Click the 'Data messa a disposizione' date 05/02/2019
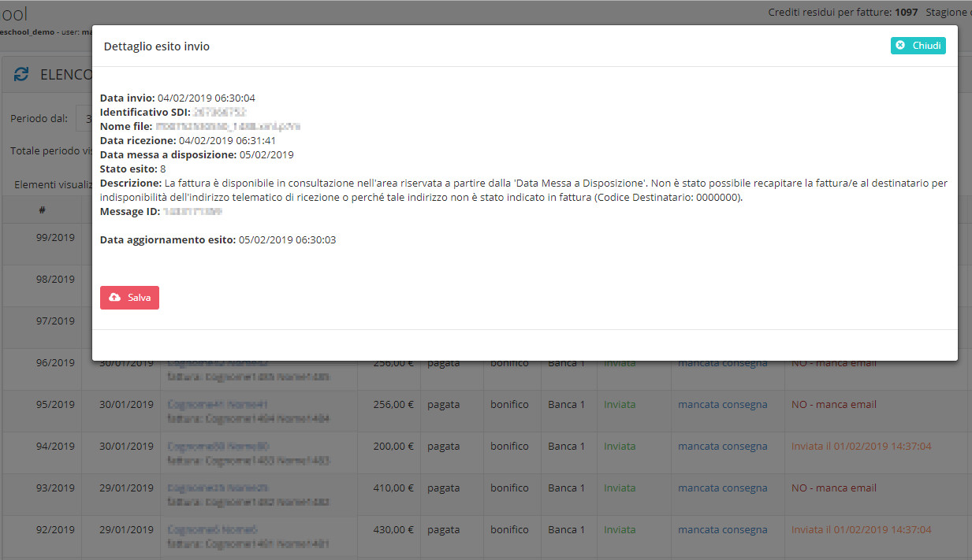Screen dimensions: 972x560 266,155
